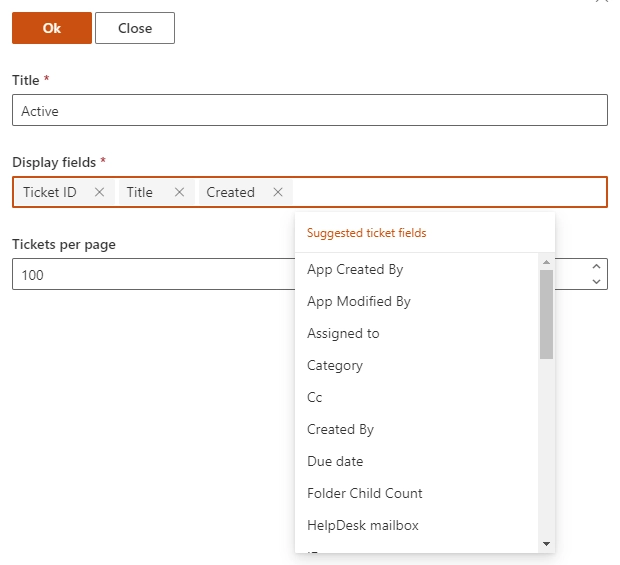Click the orange Ok button
The width and height of the screenshot is (620, 565).
52,28
